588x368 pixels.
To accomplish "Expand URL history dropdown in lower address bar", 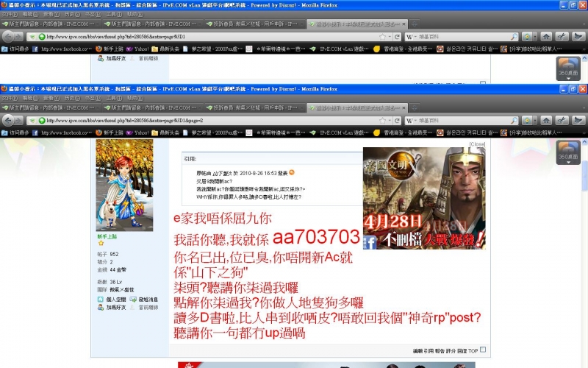I will [x=390, y=121].
